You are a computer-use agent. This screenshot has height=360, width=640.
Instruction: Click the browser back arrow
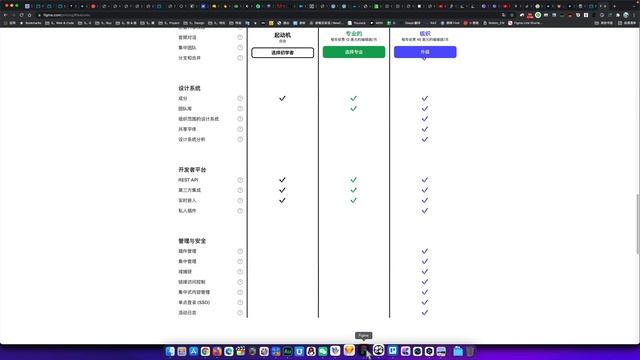click(5, 15)
